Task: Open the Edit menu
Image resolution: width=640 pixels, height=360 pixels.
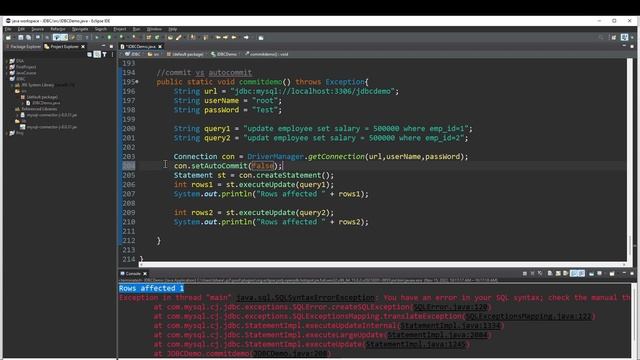Action: (21, 29)
